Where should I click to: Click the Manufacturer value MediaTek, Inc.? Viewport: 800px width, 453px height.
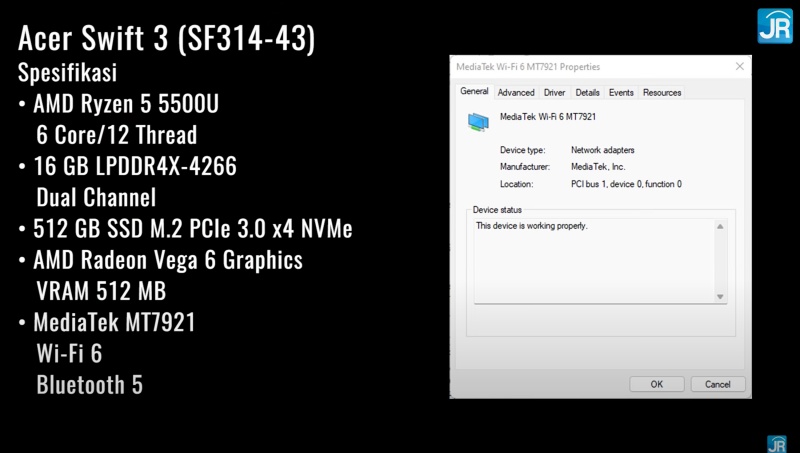tap(598, 167)
